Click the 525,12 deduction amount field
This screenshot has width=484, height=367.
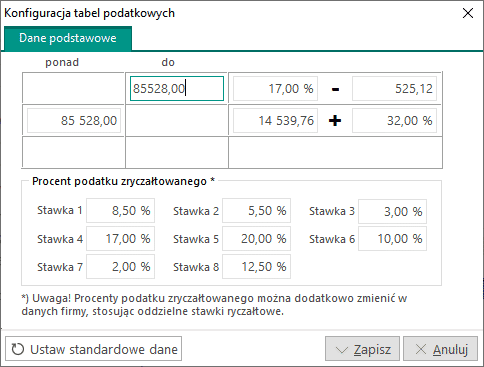(394, 89)
